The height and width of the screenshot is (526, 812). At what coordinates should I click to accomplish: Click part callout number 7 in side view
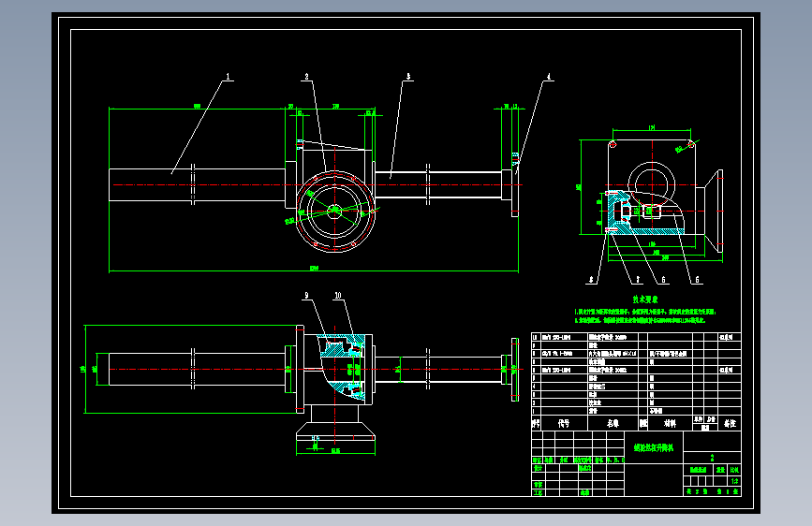pyautogui.click(x=638, y=280)
